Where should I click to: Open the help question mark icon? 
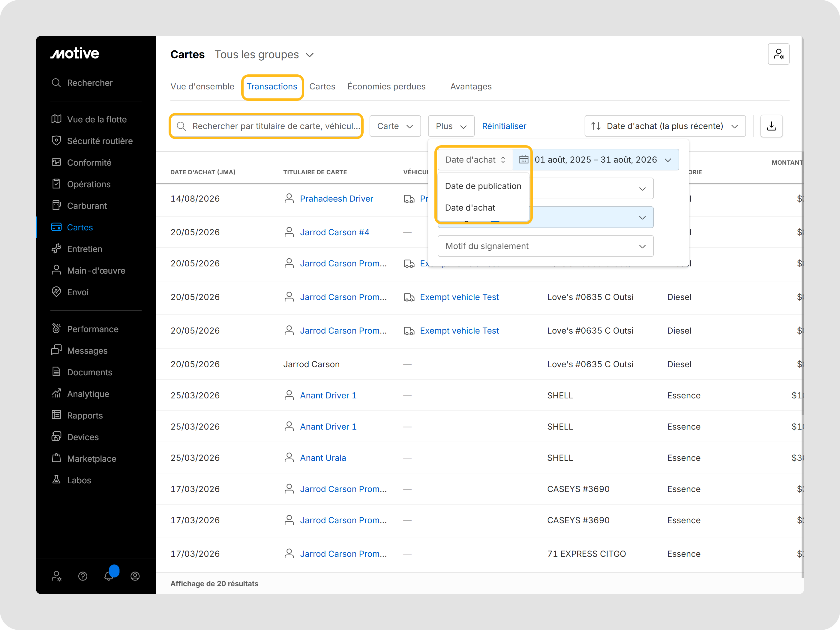pyautogui.click(x=83, y=576)
